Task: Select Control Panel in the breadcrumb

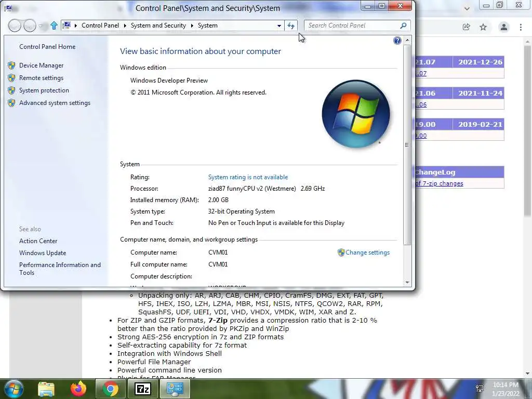Action: point(100,25)
